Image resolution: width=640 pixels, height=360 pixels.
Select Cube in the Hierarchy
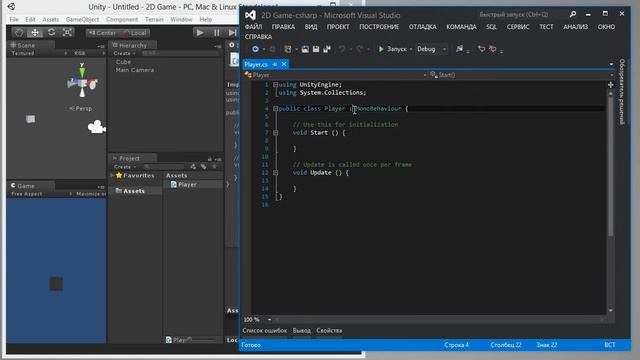click(x=123, y=62)
